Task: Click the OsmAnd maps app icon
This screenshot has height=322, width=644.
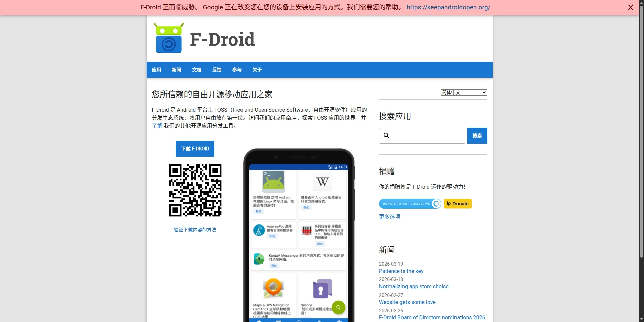Action: click(273, 288)
